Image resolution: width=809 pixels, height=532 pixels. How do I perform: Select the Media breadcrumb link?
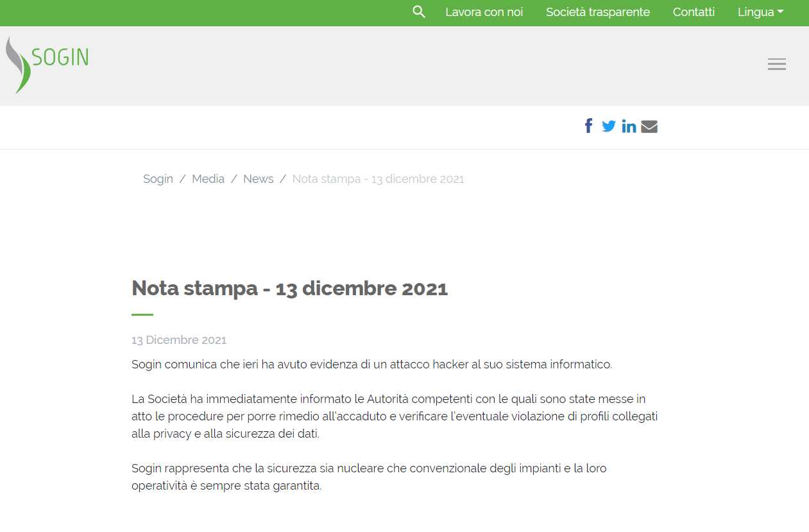click(208, 179)
